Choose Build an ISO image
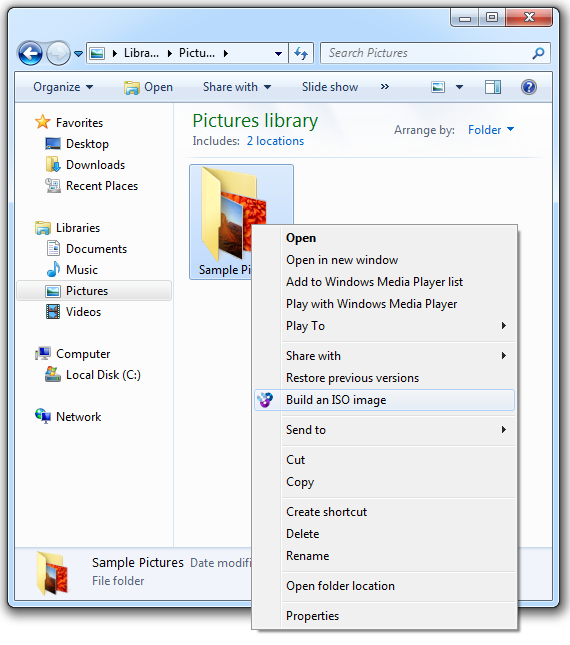 385,400
